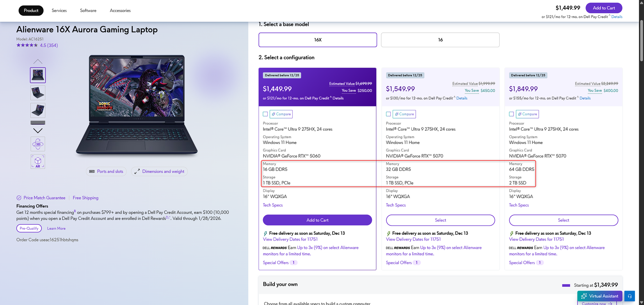Select the $1,549.99 configuration
Image resolution: width=644 pixels, height=305 pixels.
pos(440,220)
